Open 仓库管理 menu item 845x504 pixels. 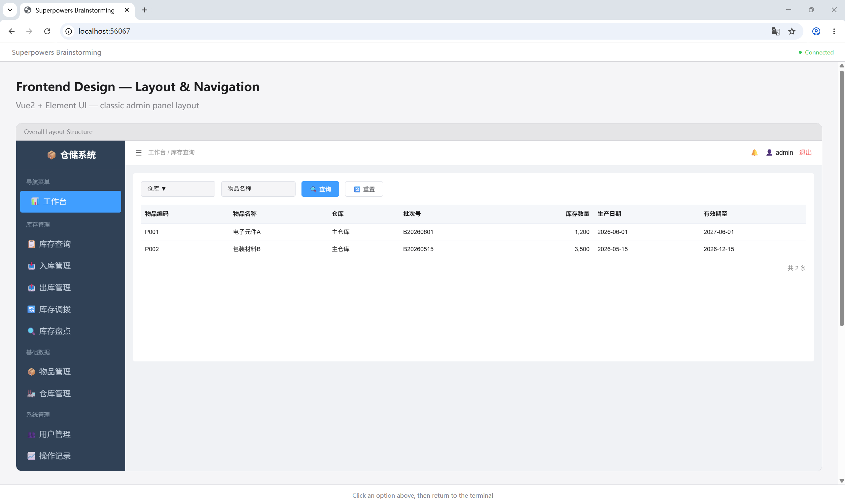[70, 393]
